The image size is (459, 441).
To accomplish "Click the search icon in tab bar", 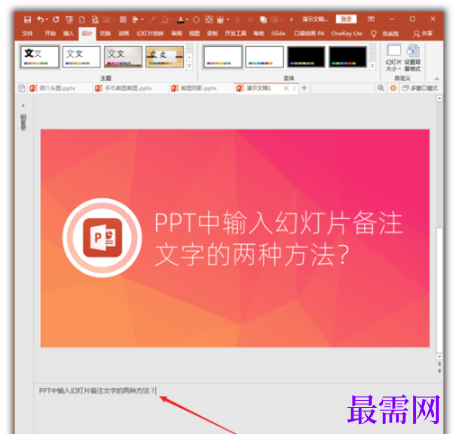I will pos(381,88).
